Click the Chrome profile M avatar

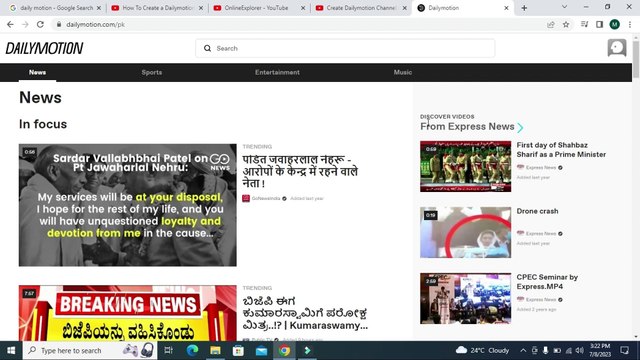[615, 24]
